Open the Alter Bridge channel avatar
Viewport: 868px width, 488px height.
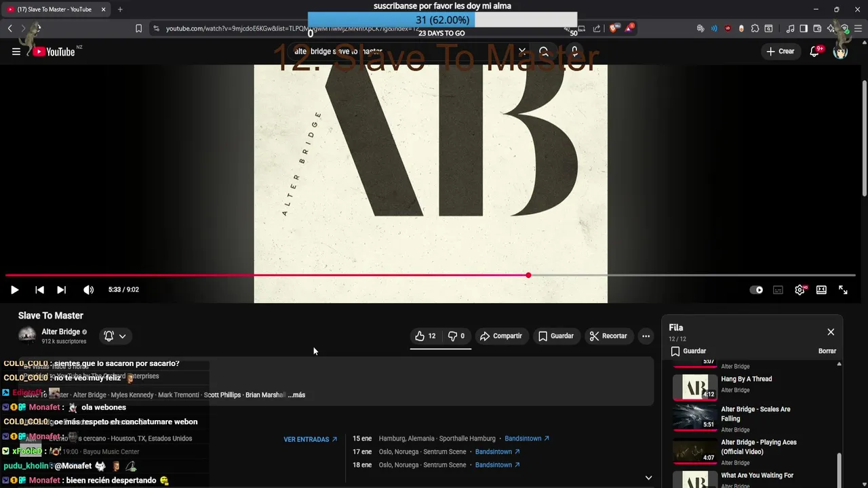[x=27, y=335]
